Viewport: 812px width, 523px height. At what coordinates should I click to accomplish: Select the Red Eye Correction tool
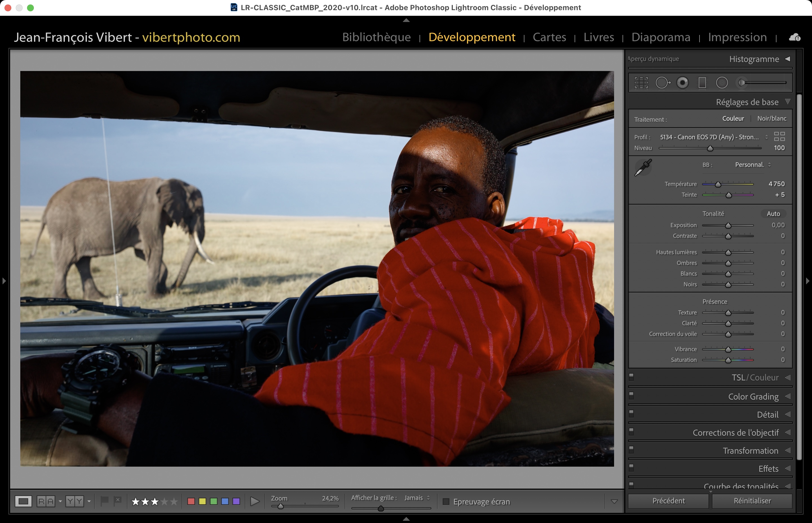coord(682,83)
